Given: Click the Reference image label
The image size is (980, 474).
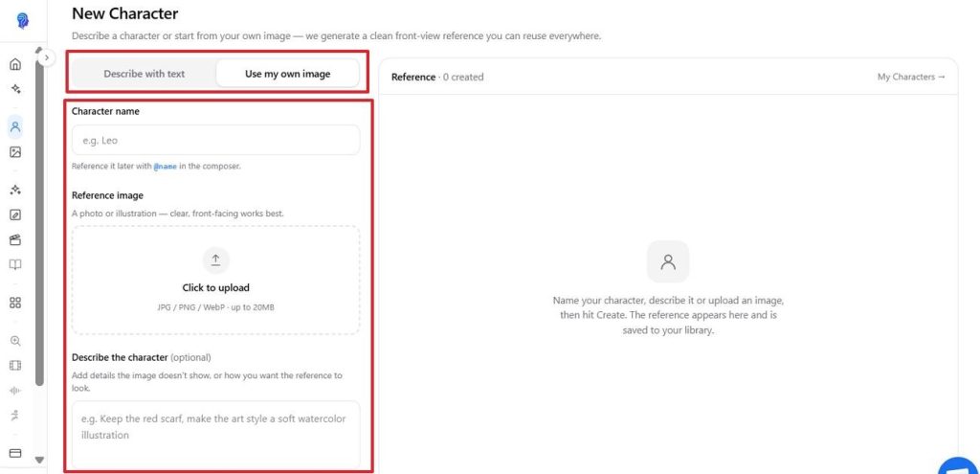Looking at the screenshot, I should [107, 195].
